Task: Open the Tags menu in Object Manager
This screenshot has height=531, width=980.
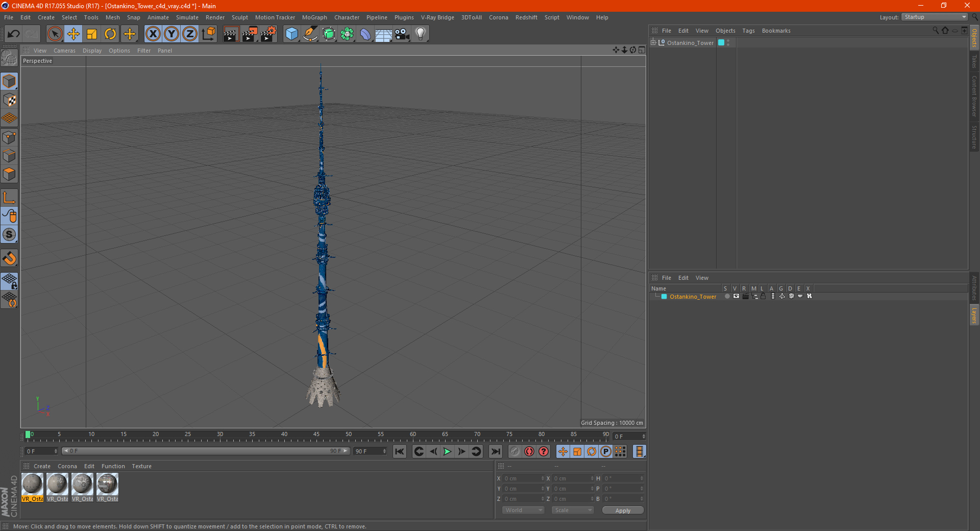Action: pyautogui.click(x=748, y=31)
